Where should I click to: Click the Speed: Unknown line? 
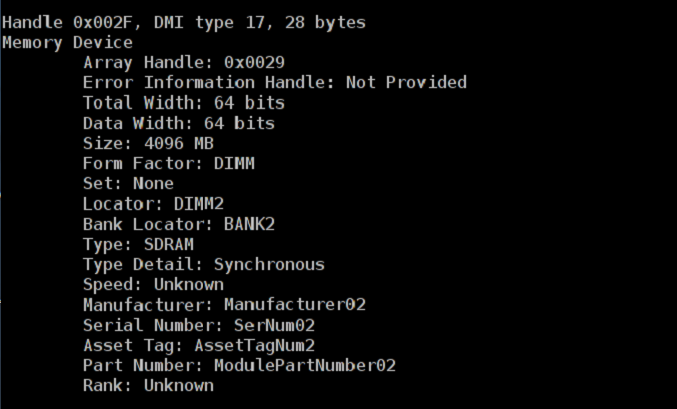(x=153, y=285)
